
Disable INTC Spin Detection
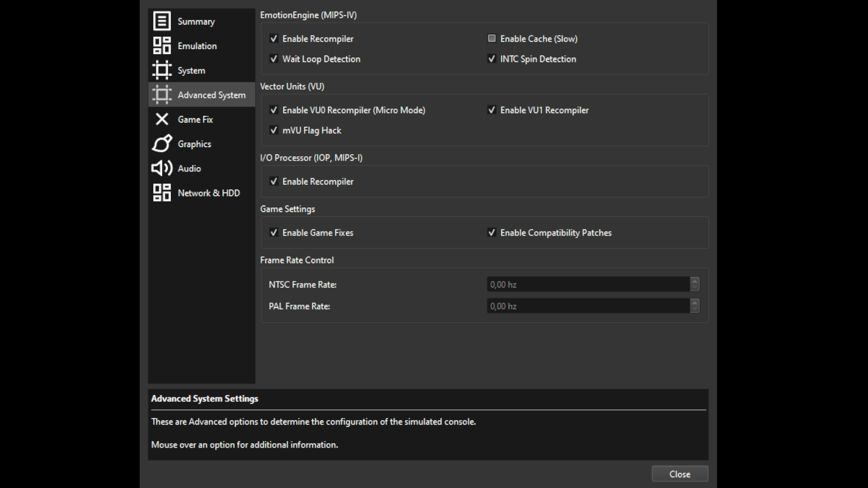[x=491, y=59]
